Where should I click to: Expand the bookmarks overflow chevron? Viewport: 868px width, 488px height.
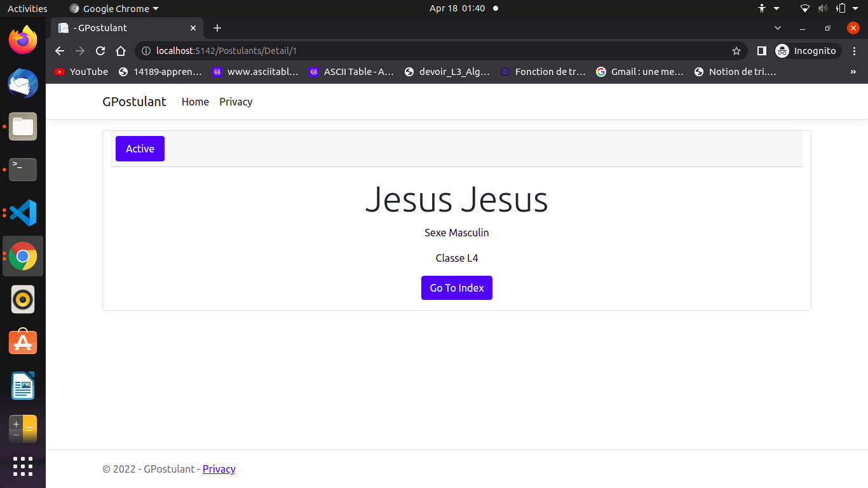[x=853, y=72]
